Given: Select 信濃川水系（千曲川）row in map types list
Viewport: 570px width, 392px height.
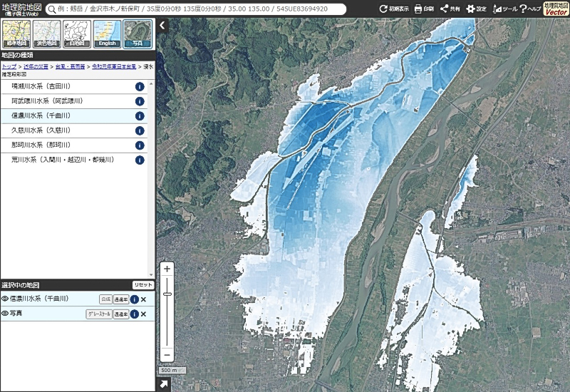Looking at the screenshot, I should point(74,115).
